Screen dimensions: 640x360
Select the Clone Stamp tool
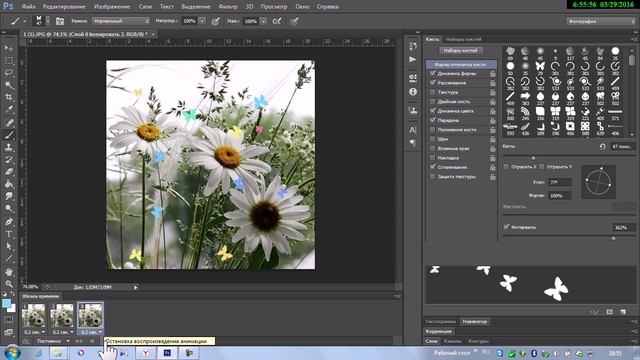point(9,147)
